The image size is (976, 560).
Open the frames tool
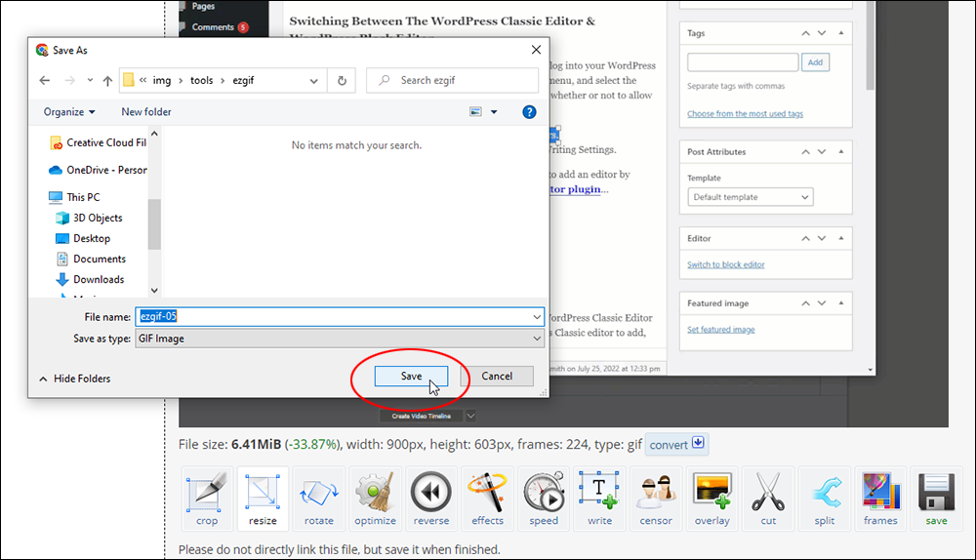880,499
